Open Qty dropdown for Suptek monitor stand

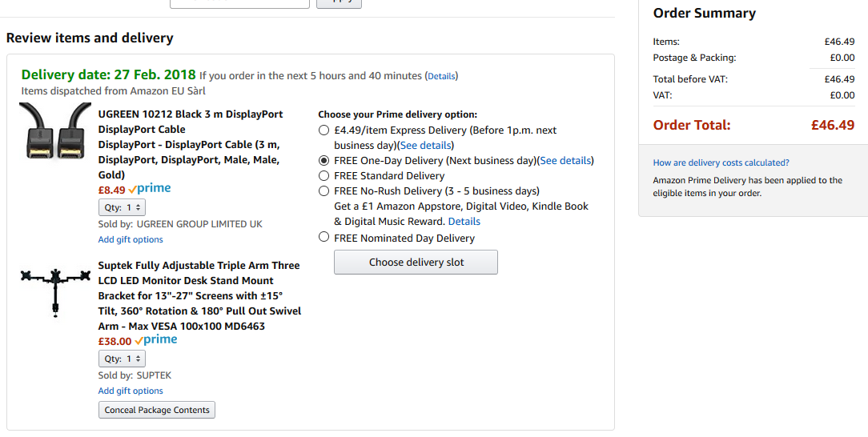click(122, 359)
